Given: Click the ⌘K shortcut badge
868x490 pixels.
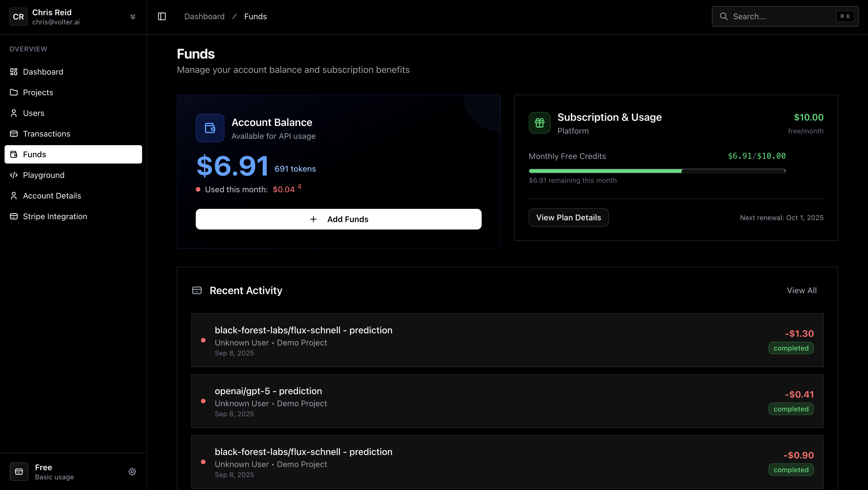Looking at the screenshot, I should tap(845, 17).
